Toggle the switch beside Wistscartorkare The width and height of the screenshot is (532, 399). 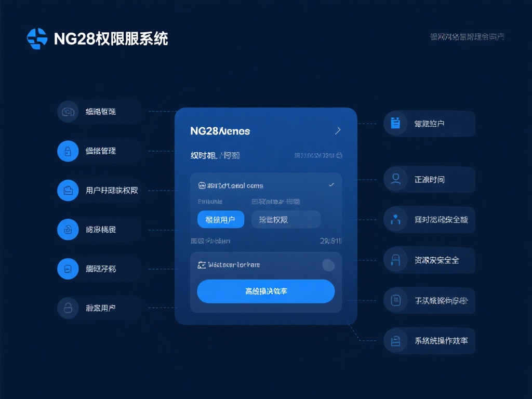[x=329, y=265]
